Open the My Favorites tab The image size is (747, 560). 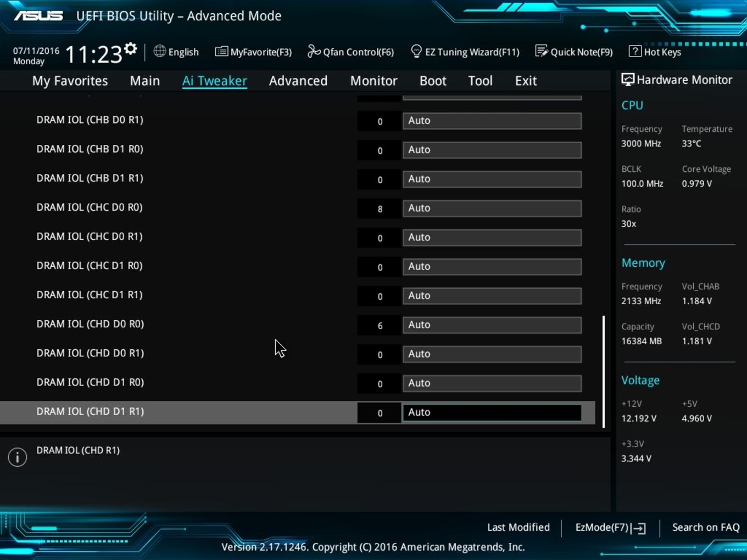click(x=70, y=81)
